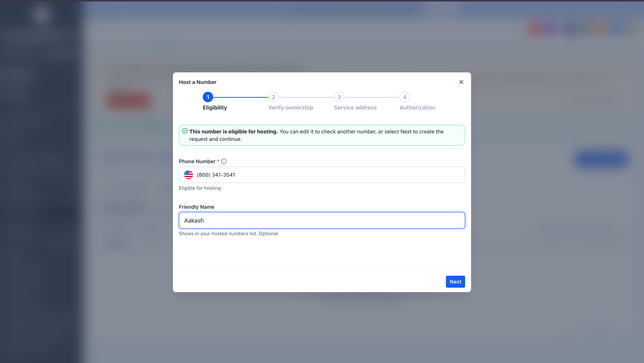Click the 'Friendly Name' field label
This screenshot has height=363, width=644.
[x=197, y=207]
